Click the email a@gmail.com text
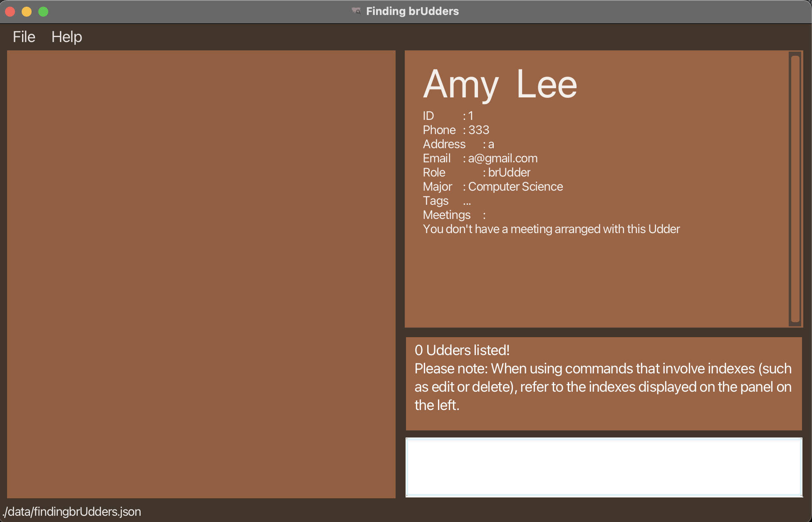The height and width of the screenshot is (522, 812). pyautogui.click(x=503, y=158)
